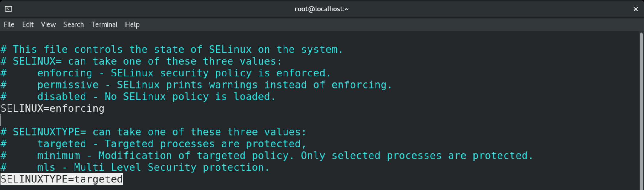
Task: Click the permissive description comment line
Action: pos(196,85)
